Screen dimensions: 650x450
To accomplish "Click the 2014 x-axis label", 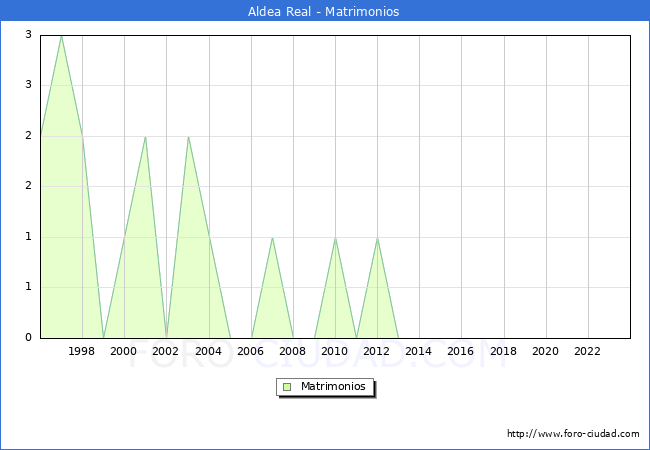I will [x=419, y=351].
